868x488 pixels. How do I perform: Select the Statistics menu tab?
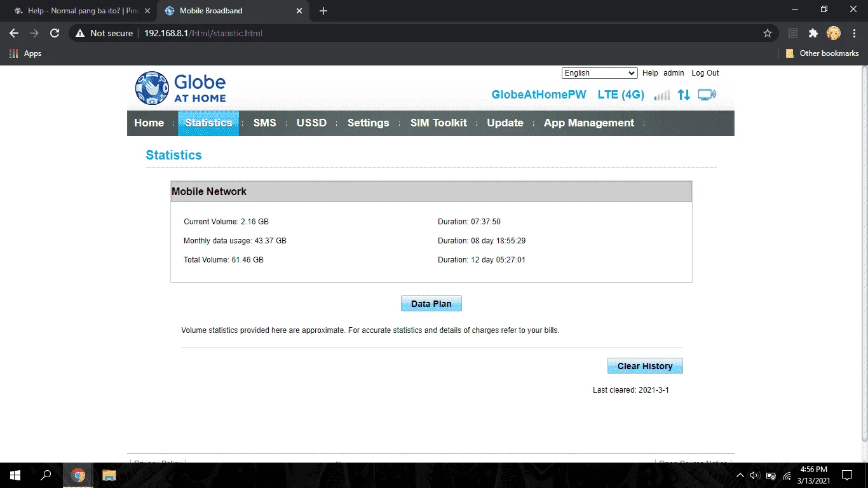(208, 123)
